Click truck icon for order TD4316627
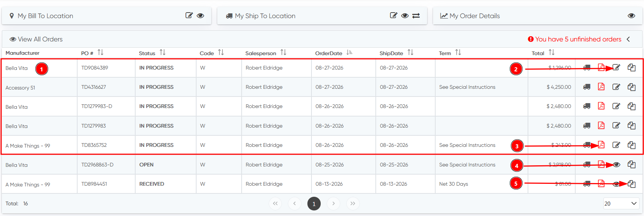 pos(587,87)
